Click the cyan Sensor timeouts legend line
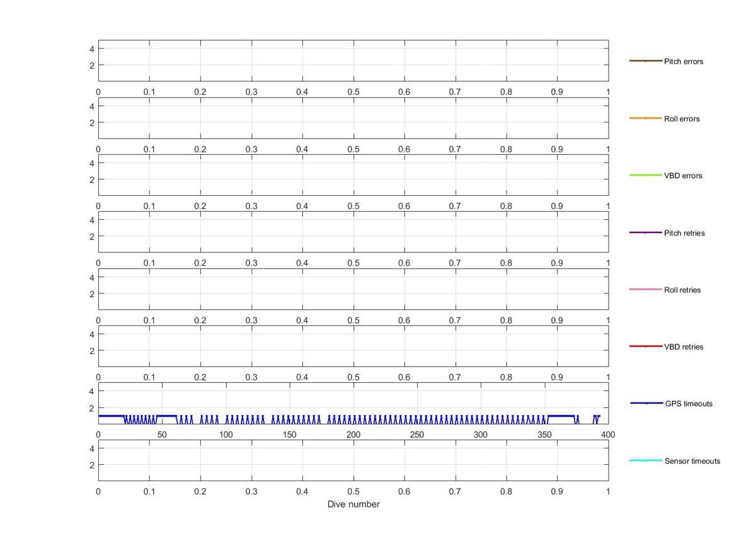756x541 pixels. pyautogui.click(x=646, y=460)
